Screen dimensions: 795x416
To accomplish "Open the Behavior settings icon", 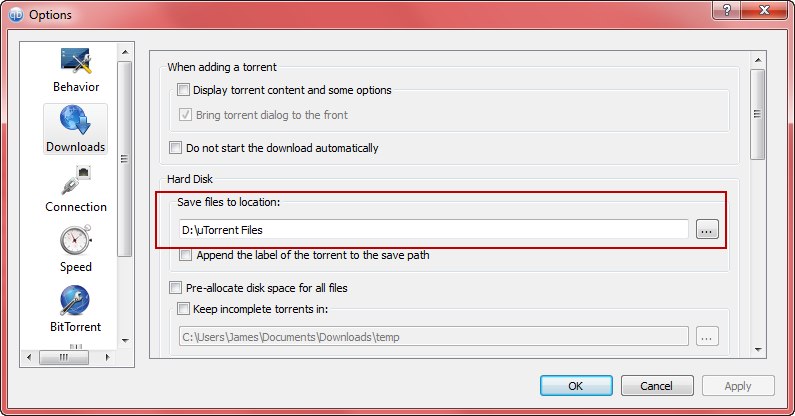I will click(x=76, y=62).
